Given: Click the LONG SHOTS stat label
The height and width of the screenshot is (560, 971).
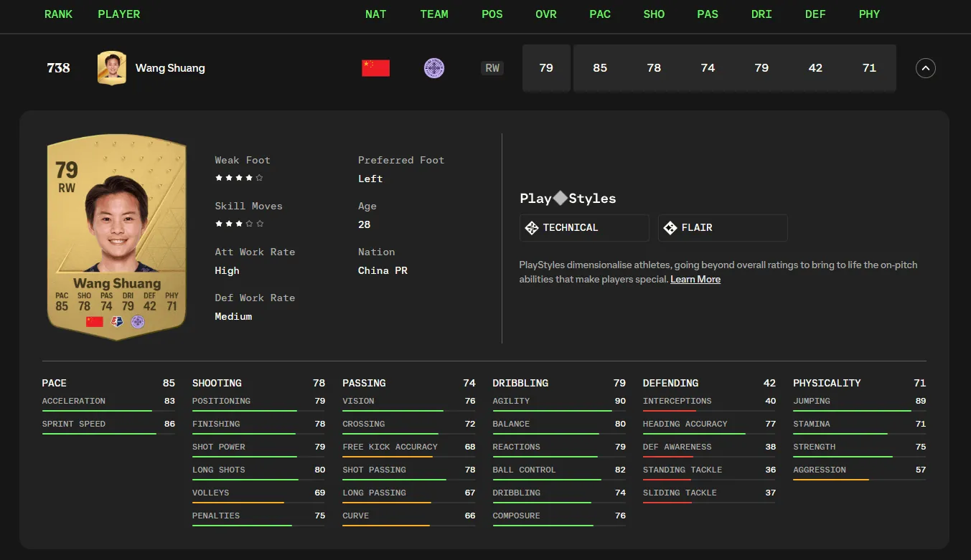Looking at the screenshot, I should 219,470.
